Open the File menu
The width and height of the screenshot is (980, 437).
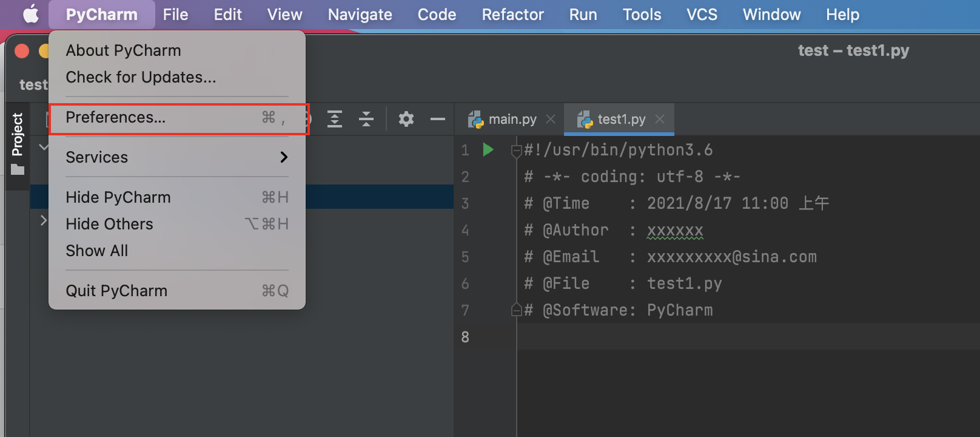175,15
